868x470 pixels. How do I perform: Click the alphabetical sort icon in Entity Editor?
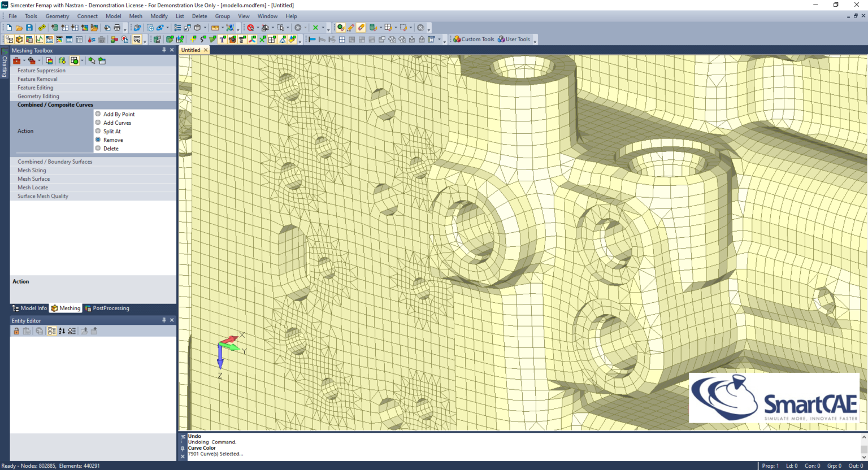[x=61, y=330]
